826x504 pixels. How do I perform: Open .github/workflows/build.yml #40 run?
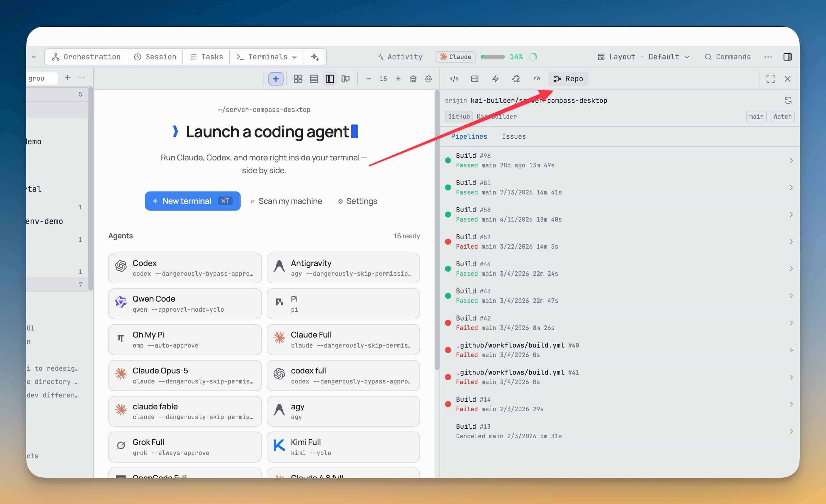(x=619, y=350)
